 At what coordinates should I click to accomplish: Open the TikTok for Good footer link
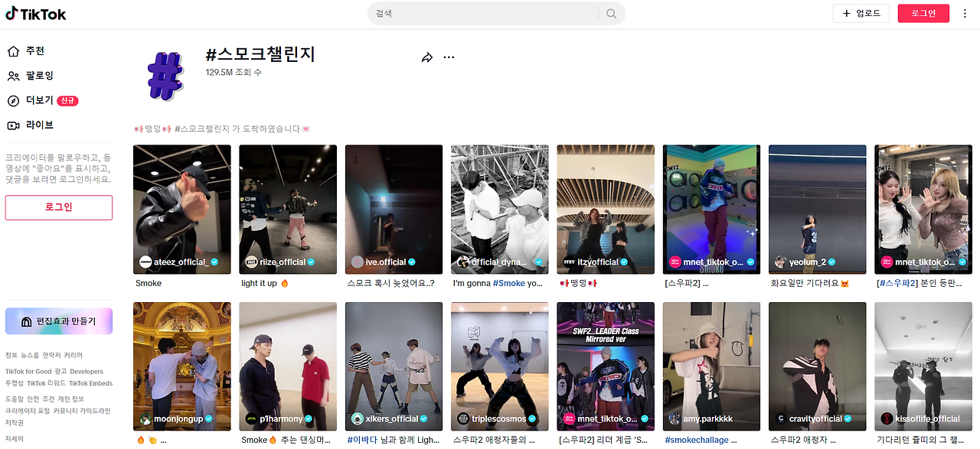coord(28,372)
